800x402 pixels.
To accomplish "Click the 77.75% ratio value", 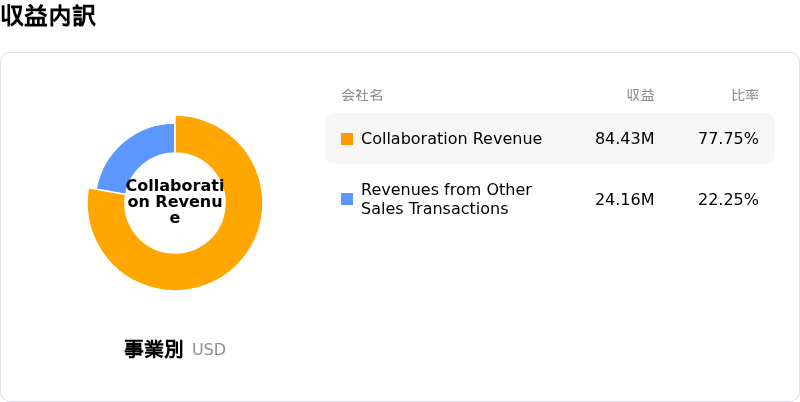I will coord(729,139).
